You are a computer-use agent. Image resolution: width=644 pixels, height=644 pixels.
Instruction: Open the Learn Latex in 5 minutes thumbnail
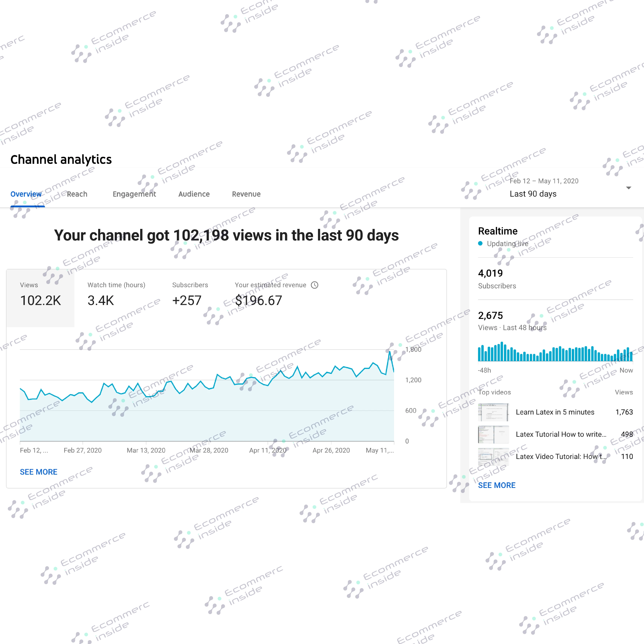coord(493,412)
